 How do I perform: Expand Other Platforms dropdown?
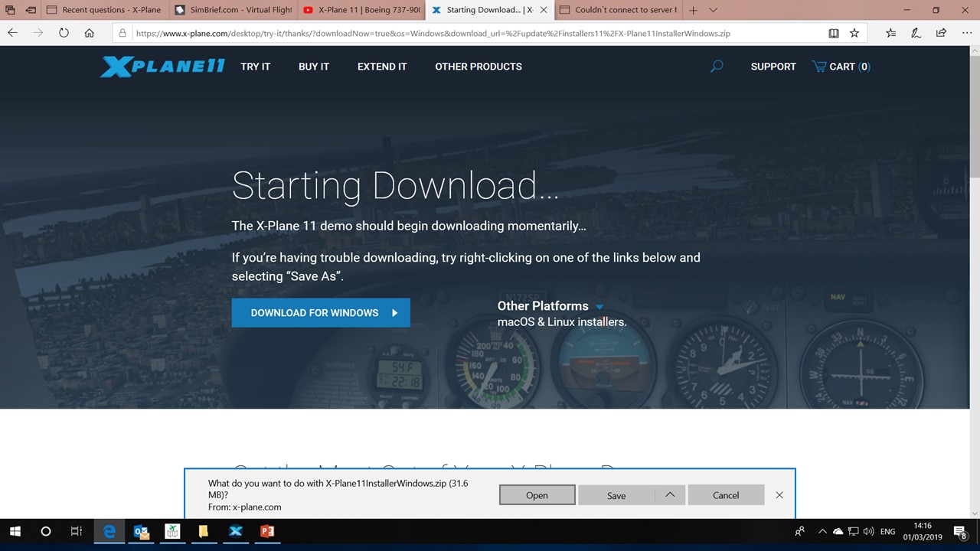(599, 307)
